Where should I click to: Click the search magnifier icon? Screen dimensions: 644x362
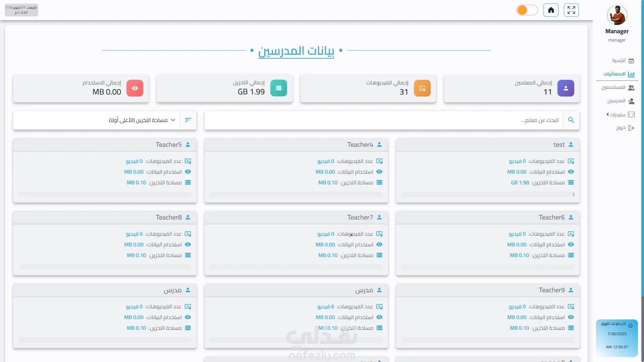coord(571,120)
